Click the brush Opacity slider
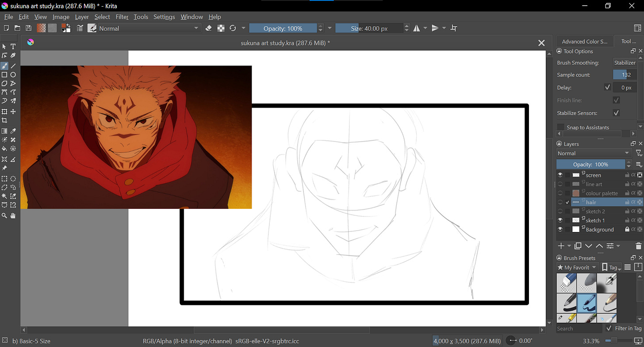644x347 pixels. coord(283,28)
